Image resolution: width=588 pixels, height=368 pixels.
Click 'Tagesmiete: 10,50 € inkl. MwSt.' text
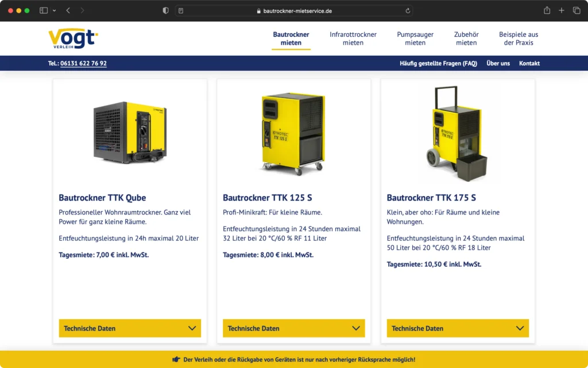434,264
